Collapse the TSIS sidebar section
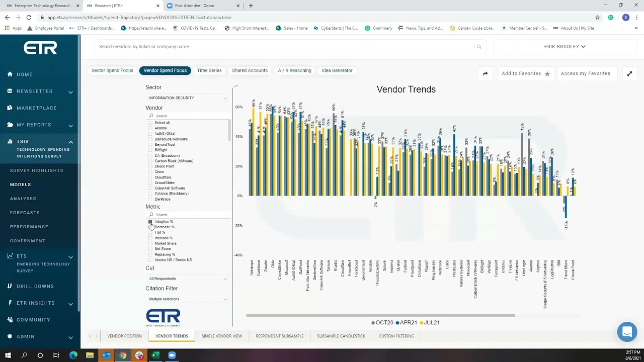The width and height of the screenshot is (644, 362). click(x=70, y=142)
